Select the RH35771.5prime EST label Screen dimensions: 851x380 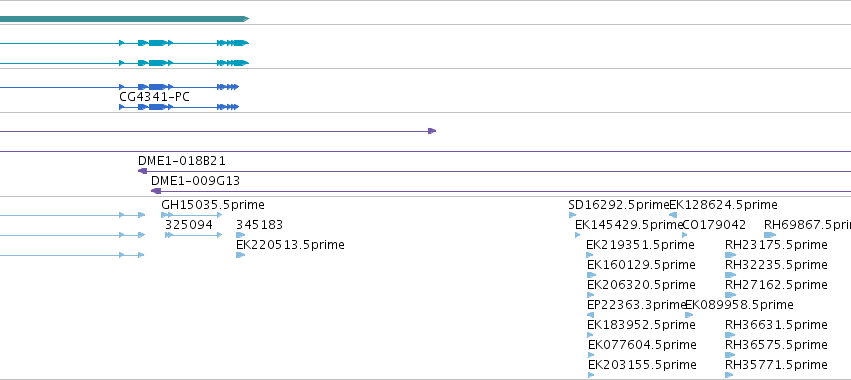(x=776, y=364)
